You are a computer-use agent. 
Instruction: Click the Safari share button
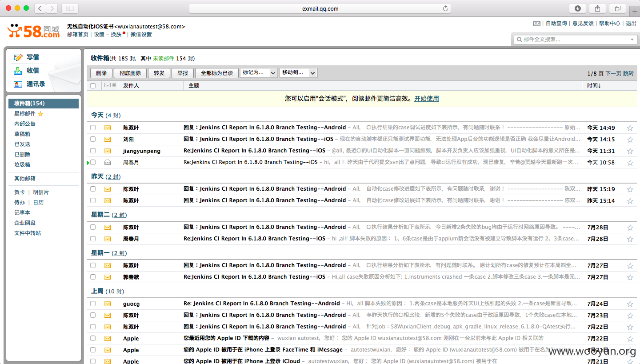pyautogui.click(x=598, y=8)
